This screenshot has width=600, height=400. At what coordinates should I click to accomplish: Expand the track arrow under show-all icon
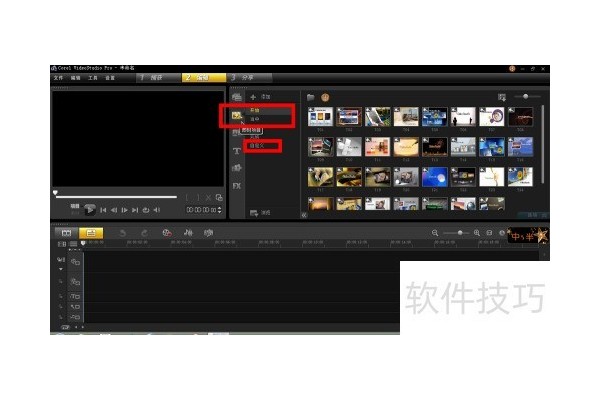point(61,269)
